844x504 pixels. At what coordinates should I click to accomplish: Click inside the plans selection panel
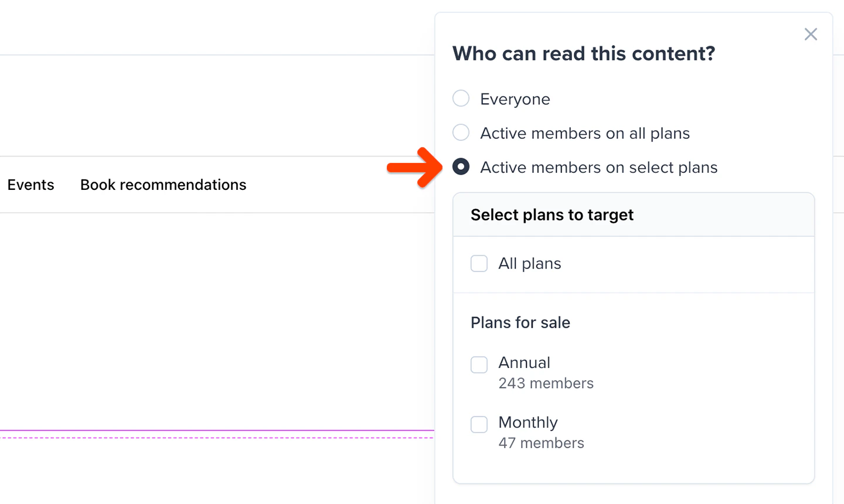pyautogui.click(x=633, y=293)
